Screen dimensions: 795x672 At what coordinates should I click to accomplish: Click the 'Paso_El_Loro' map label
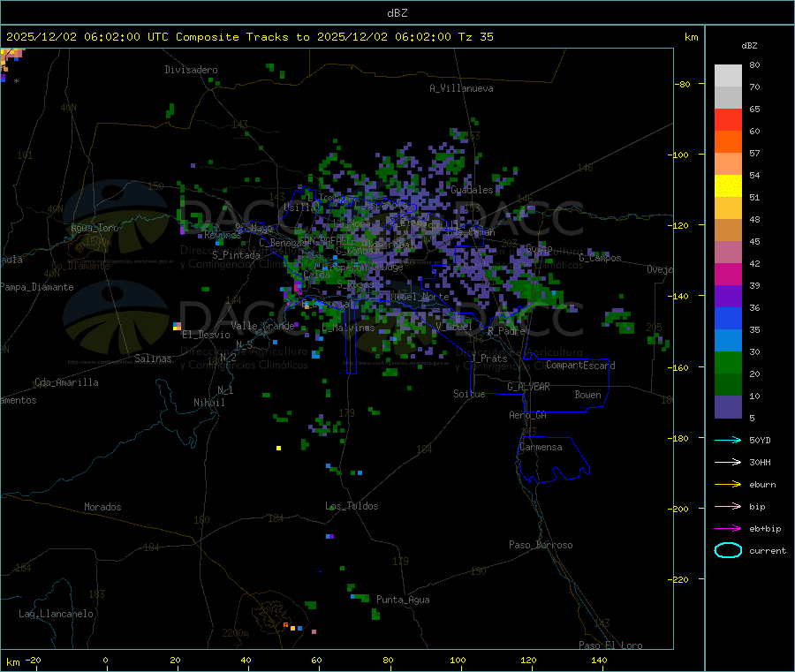point(610,646)
